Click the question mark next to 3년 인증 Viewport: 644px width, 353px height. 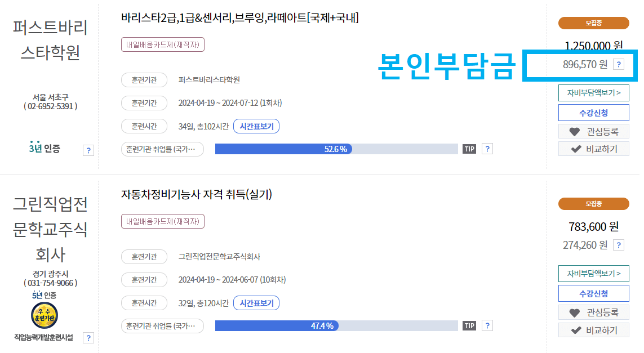pyautogui.click(x=88, y=150)
